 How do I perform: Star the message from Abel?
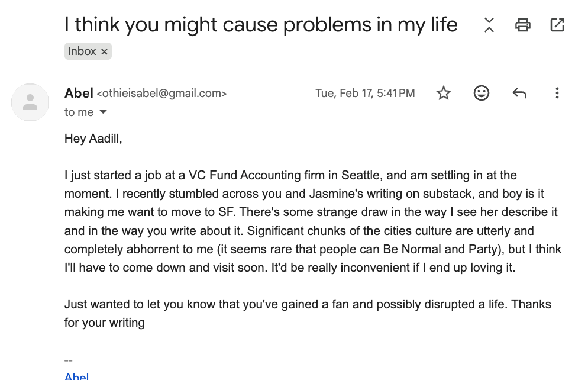click(444, 93)
